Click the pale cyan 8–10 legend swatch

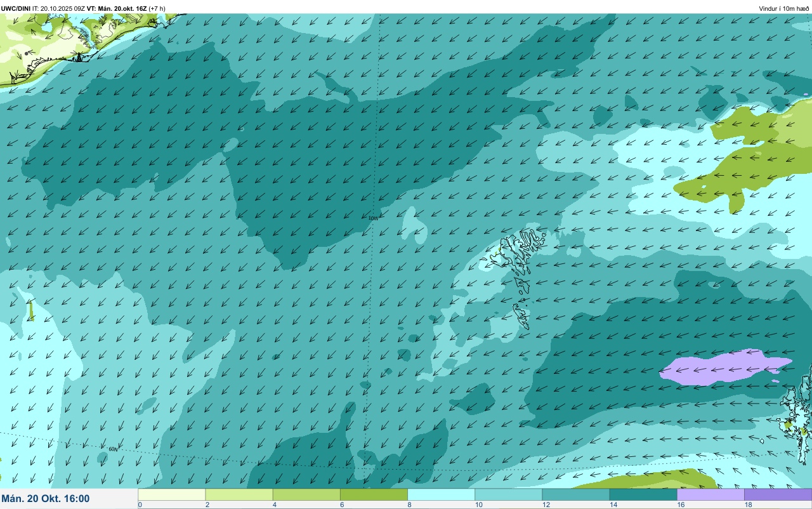pos(442,494)
